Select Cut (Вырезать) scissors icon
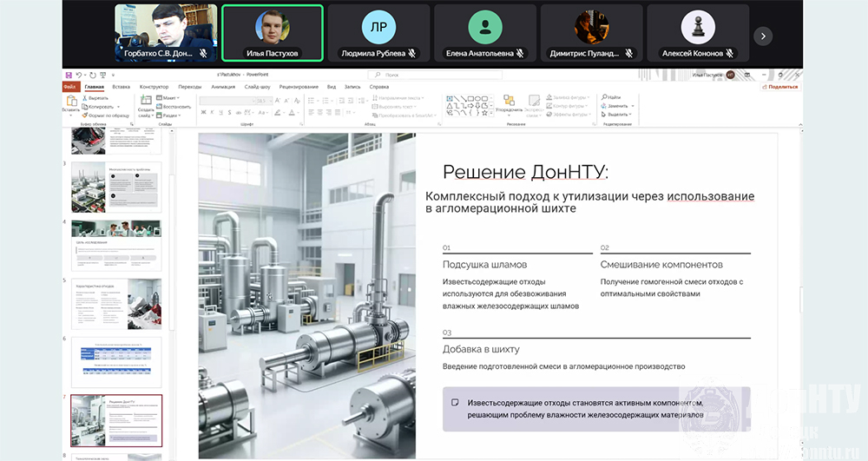 (85, 98)
